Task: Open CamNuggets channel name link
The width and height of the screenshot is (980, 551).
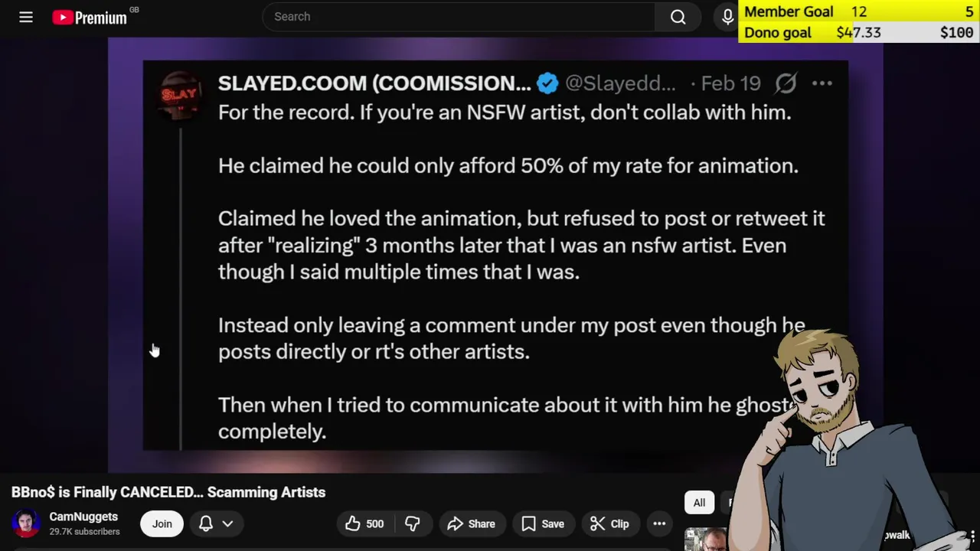Action: click(x=83, y=517)
